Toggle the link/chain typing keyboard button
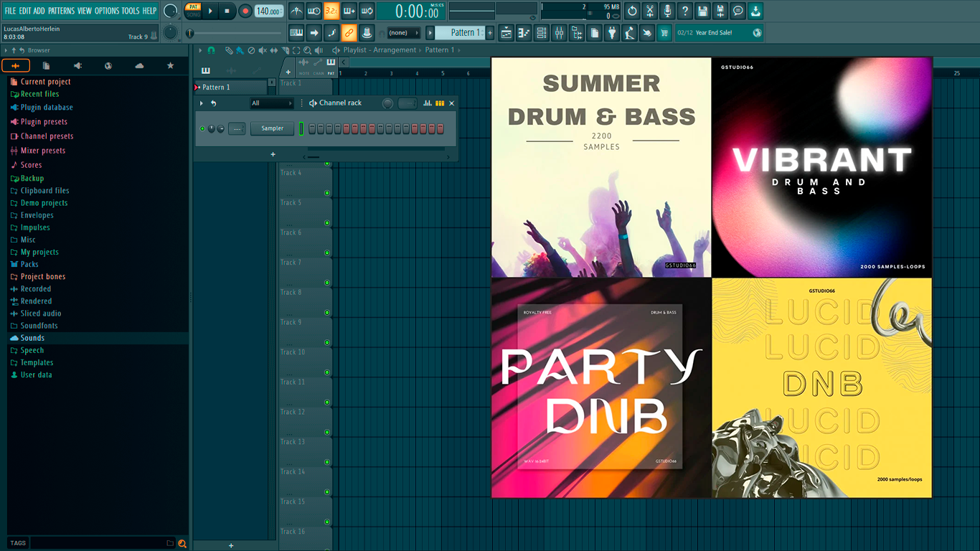 349,33
